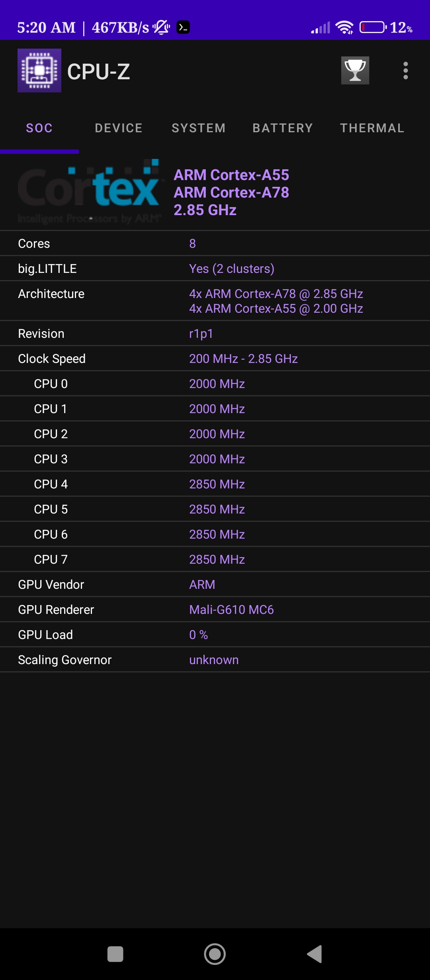This screenshot has width=430, height=980.
Task: Select the SOC tab
Action: pyautogui.click(x=39, y=128)
